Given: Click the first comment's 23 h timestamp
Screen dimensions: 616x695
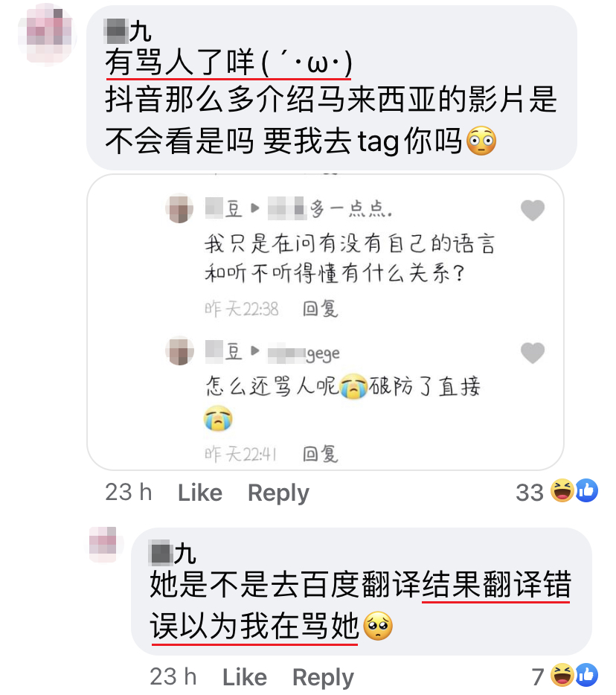Looking at the screenshot, I should [x=129, y=493].
